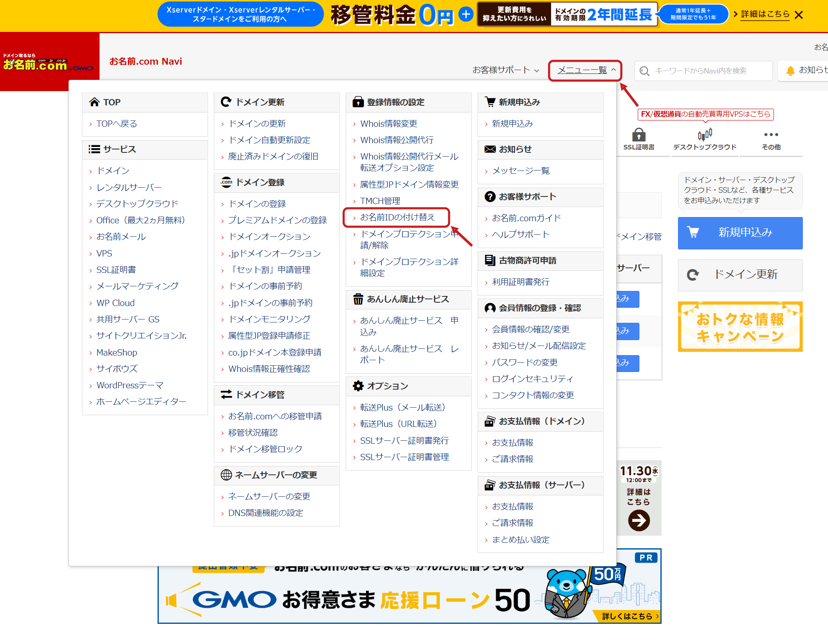Close the top promotional banner
This screenshot has width=828, height=644.
tap(799, 15)
